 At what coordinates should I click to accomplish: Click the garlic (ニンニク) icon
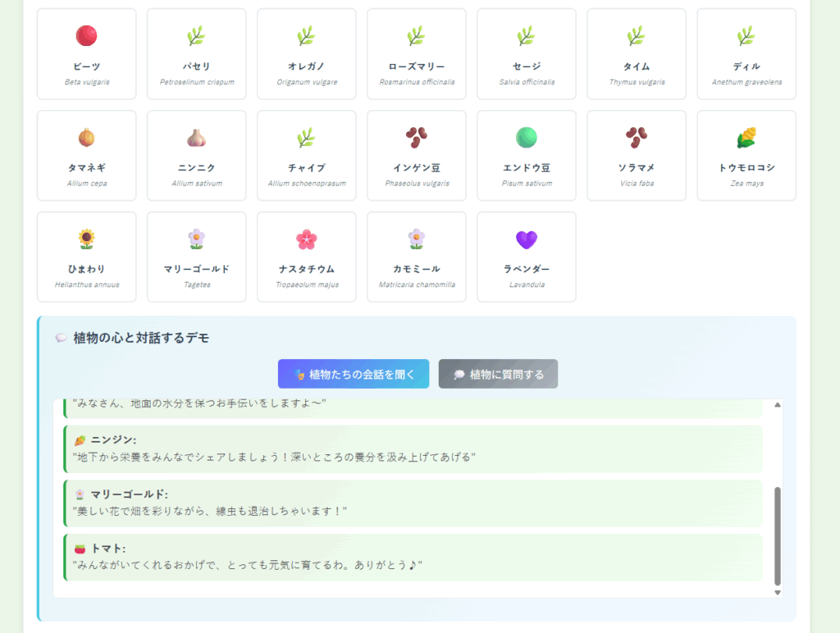(196, 137)
